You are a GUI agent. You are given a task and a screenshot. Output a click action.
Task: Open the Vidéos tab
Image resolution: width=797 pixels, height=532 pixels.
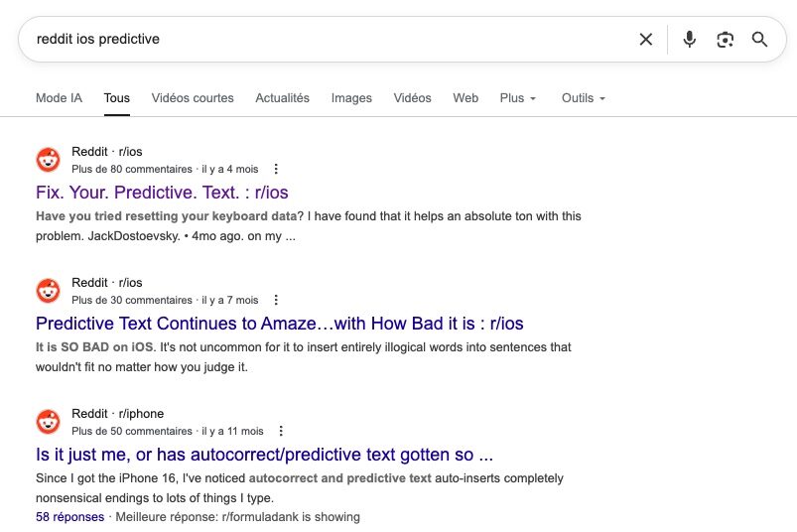point(412,98)
